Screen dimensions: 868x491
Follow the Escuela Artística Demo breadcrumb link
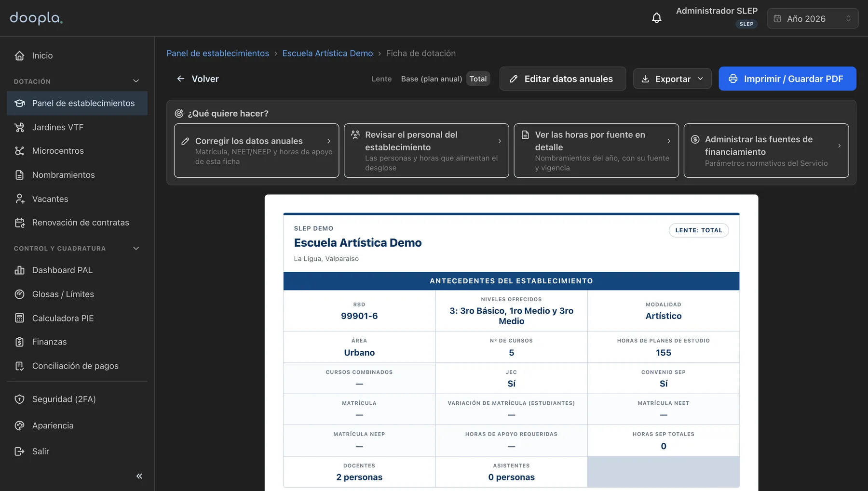pos(327,53)
